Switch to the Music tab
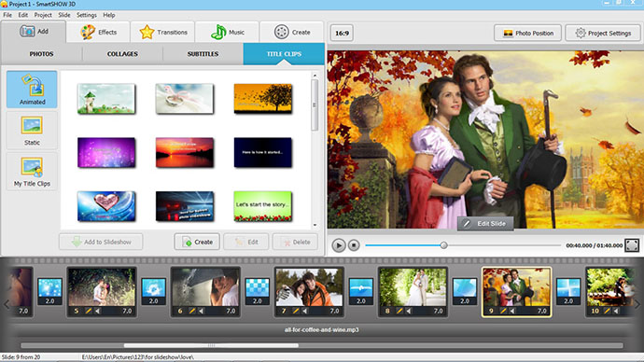The height and width of the screenshot is (362, 644). [x=228, y=32]
